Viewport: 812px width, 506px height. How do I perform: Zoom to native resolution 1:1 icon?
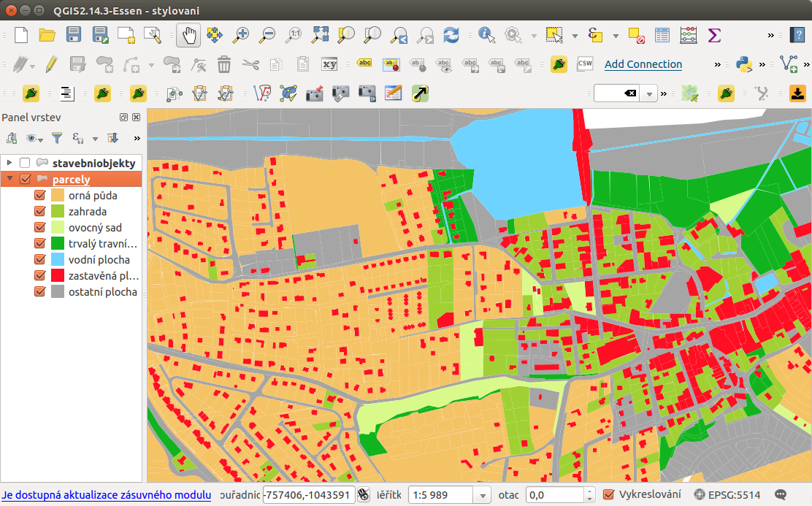(294, 35)
